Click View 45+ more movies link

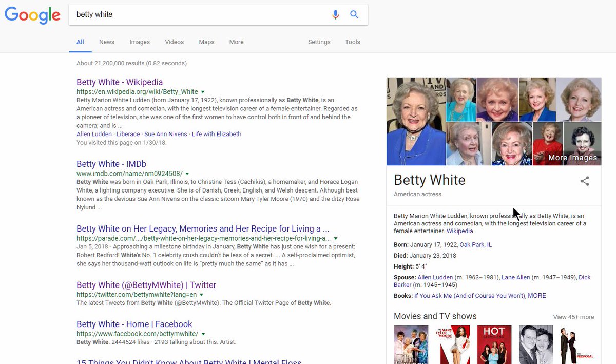coord(573,317)
